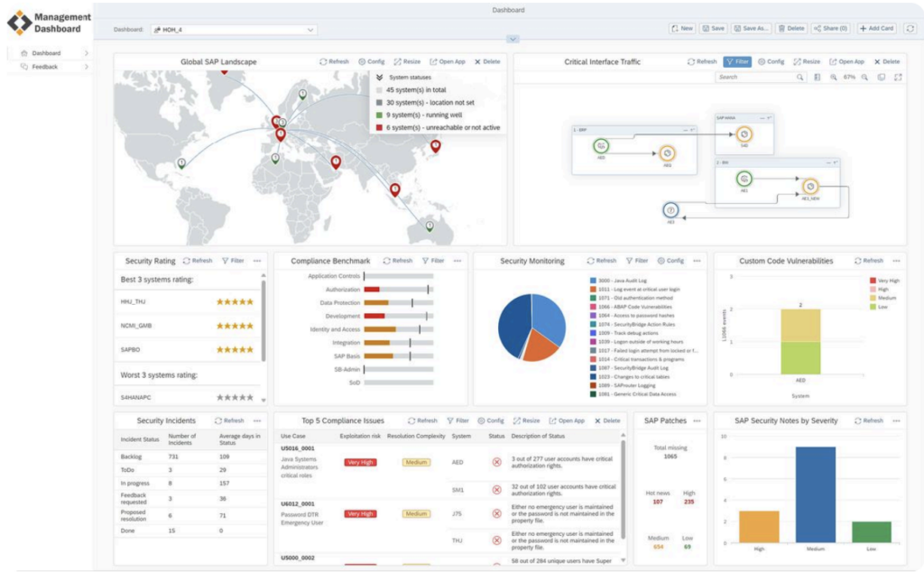Select the AED system node in 1 - ERP
Screen dimensions: 924x572
pyautogui.click(x=601, y=145)
